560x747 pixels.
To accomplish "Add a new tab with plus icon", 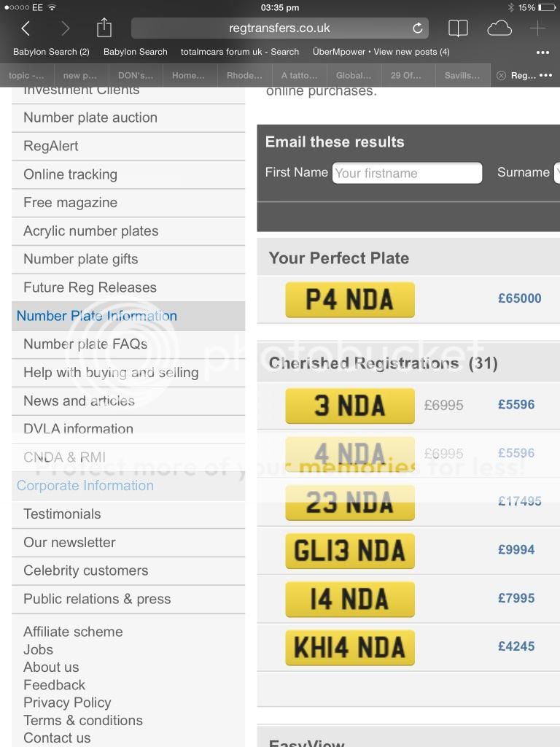I will (x=537, y=28).
